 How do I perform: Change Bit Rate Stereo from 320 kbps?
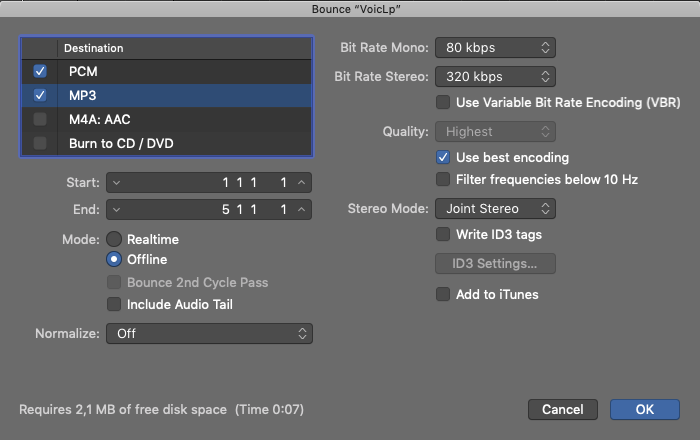pyautogui.click(x=494, y=75)
